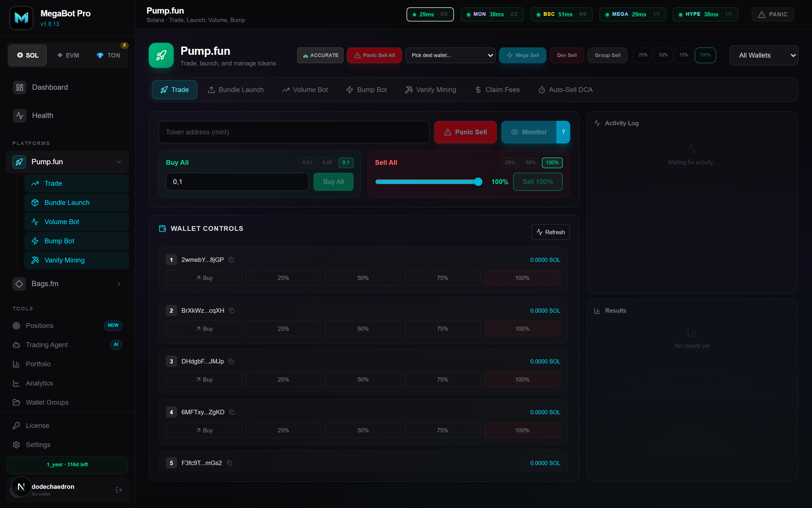Open sidebar Bundle Launch sub-item
812x508 pixels.
click(76, 203)
